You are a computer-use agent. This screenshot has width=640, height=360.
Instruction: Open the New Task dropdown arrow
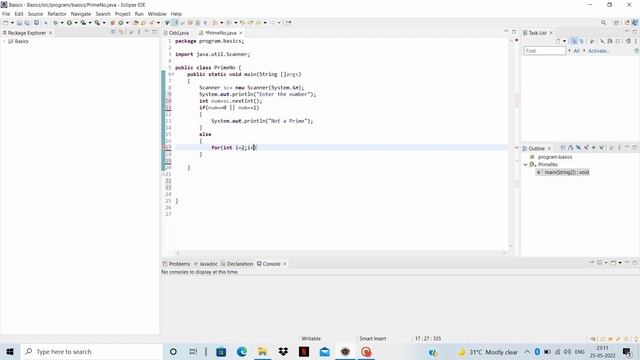564,41
